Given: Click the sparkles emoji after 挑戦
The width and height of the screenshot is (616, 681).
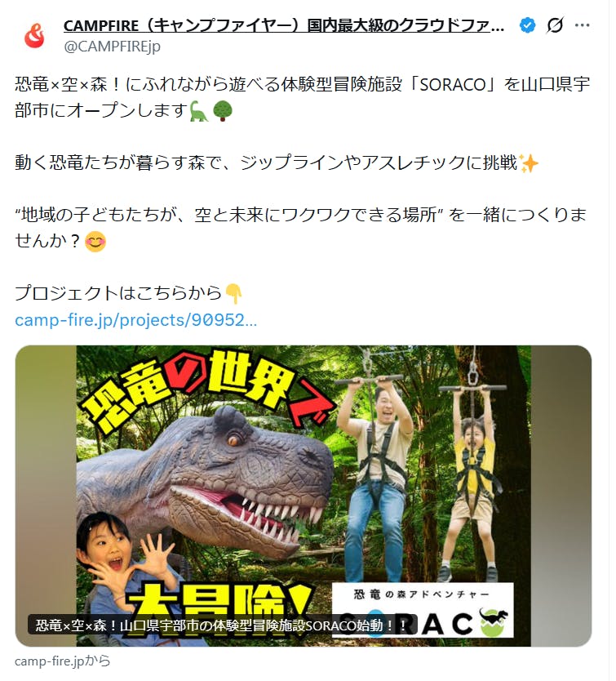Looking at the screenshot, I should click(529, 163).
